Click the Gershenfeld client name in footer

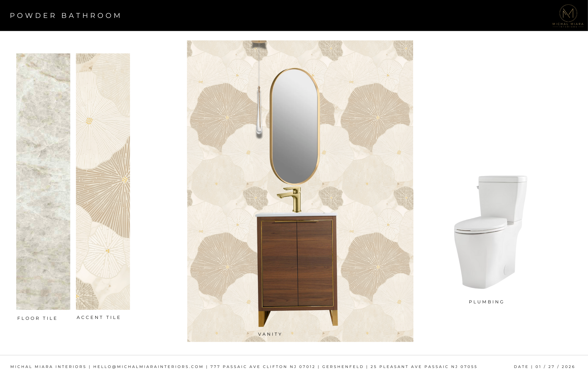(343, 367)
